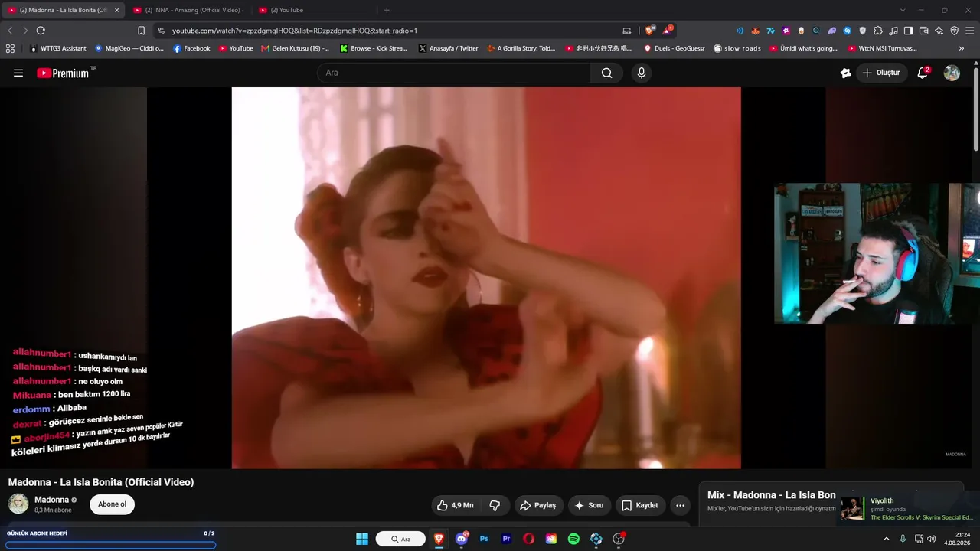Open the Shazam extension icon

click(848, 31)
